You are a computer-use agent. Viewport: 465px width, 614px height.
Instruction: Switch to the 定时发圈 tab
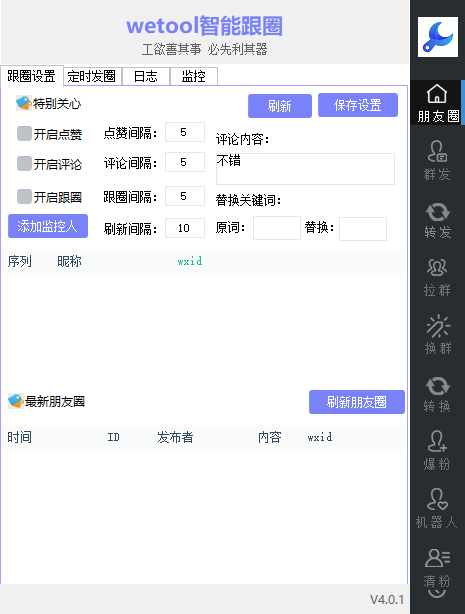click(92, 76)
